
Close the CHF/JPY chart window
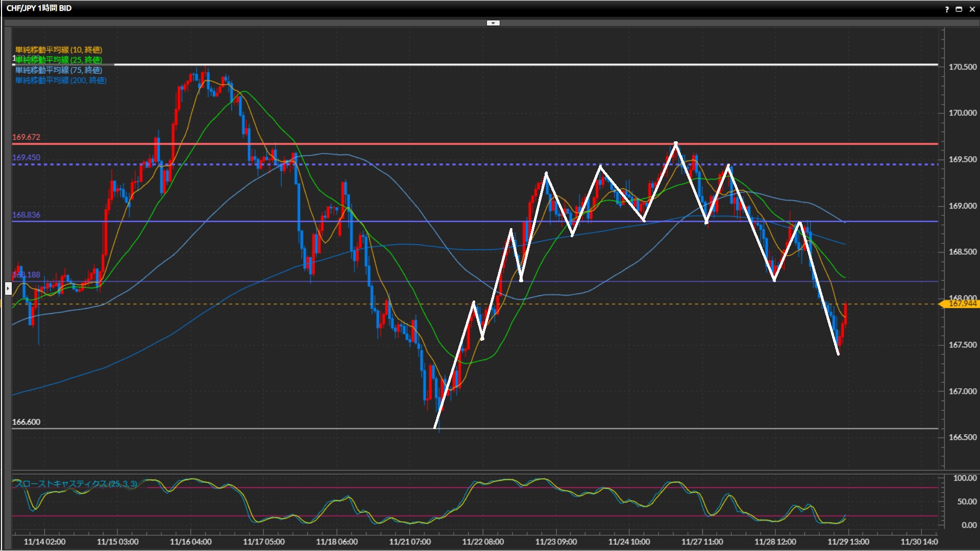pyautogui.click(x=972, y=9)
